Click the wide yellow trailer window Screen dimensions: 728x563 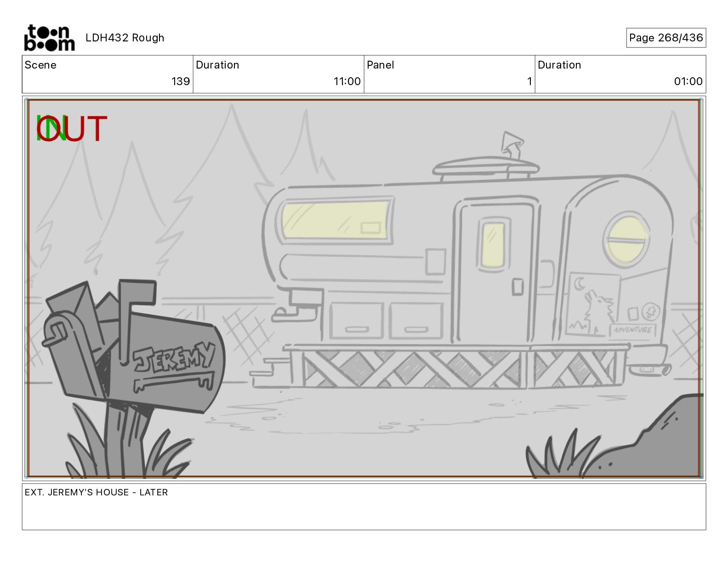[x=336, y=220]
